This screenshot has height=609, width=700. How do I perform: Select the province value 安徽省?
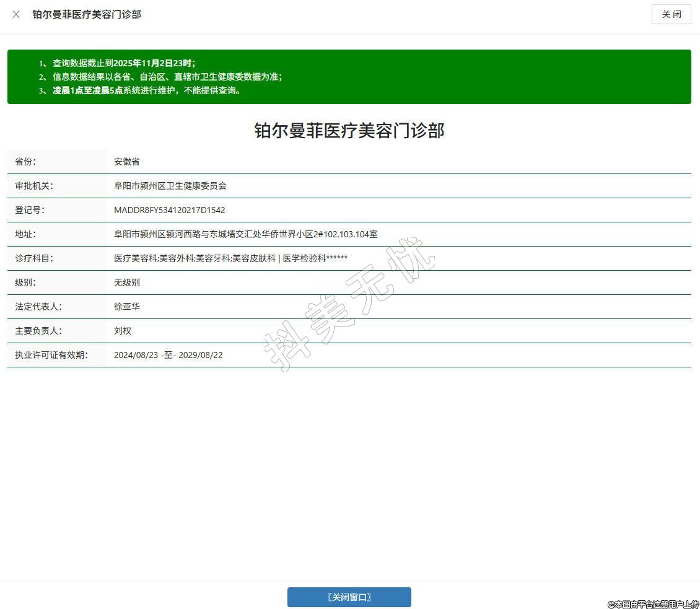coord(127,162)
